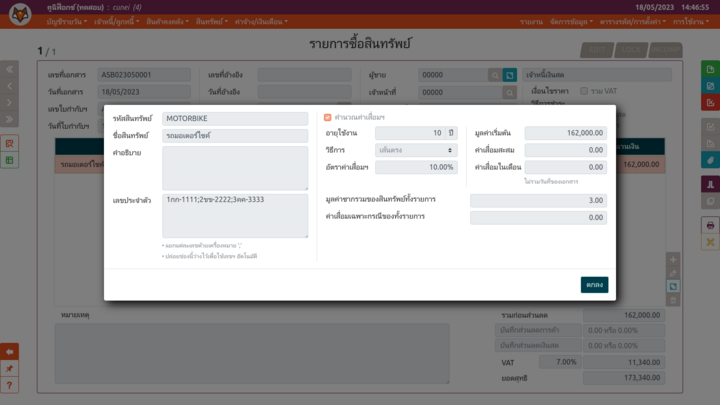The height and width of the screenshot is (405, 720).
Task: Click the print icon on right sidebar
Action: click(x=710, y=225)
